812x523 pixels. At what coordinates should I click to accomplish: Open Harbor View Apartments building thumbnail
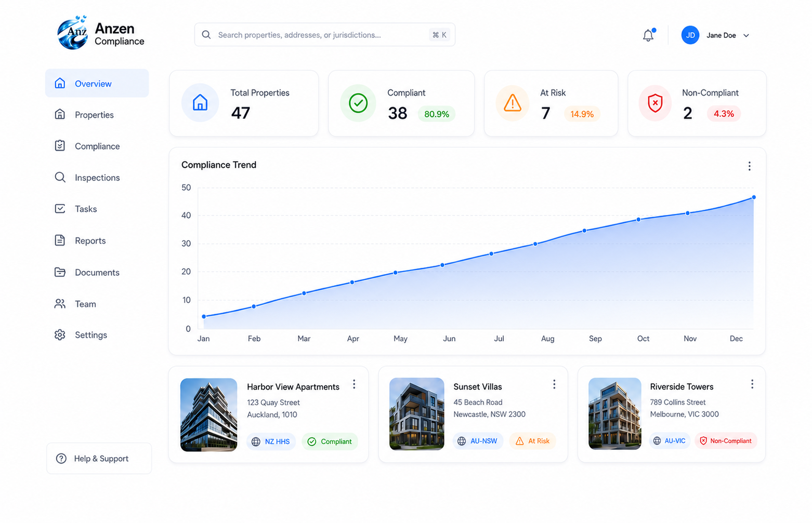pos(208,414)
